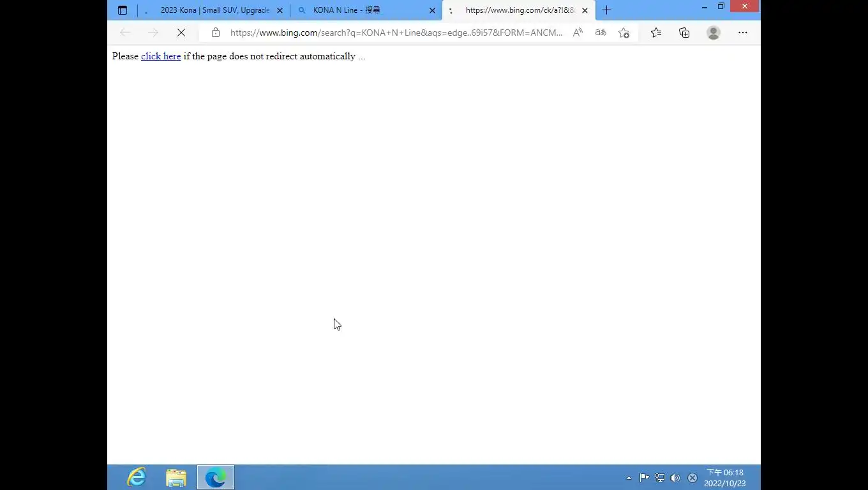Open the Collections panel
868x490 pixels.
(x=684, y=33)
